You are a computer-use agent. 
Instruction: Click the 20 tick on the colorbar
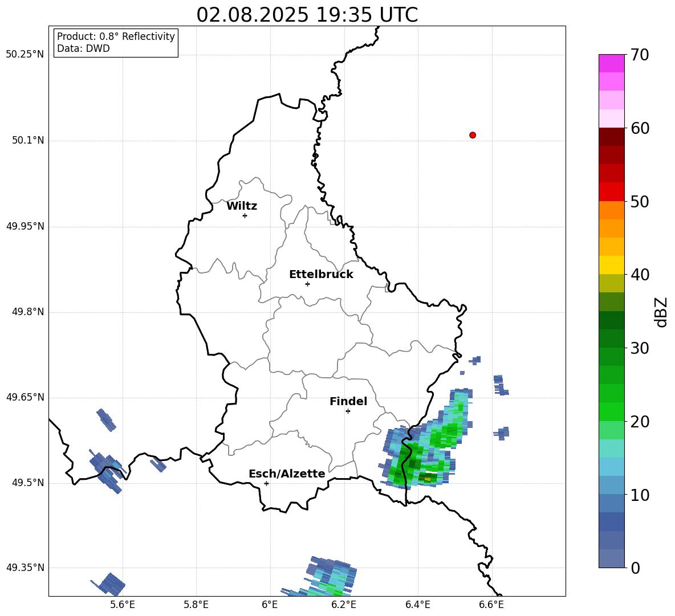[x=640, y=422]
